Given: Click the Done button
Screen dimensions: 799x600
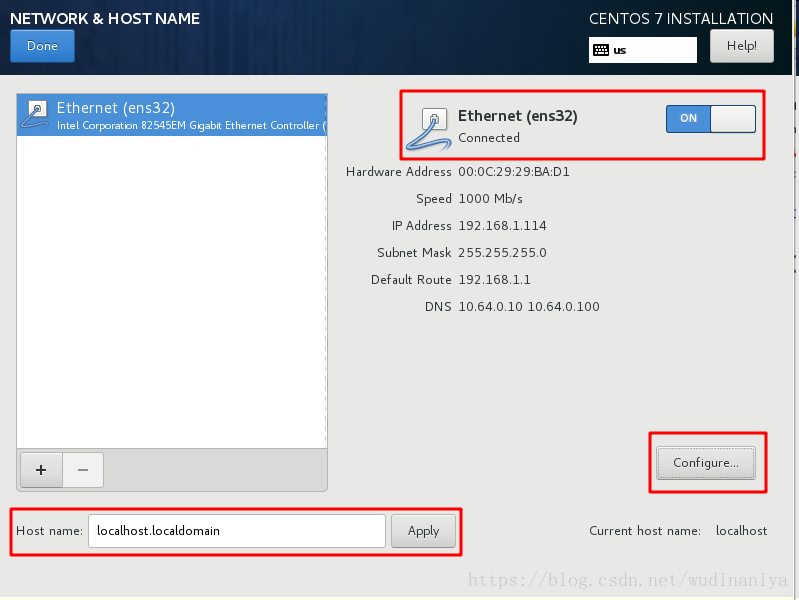Looking at the screenshot, I should pyautogui.click(x=42, y=46).
